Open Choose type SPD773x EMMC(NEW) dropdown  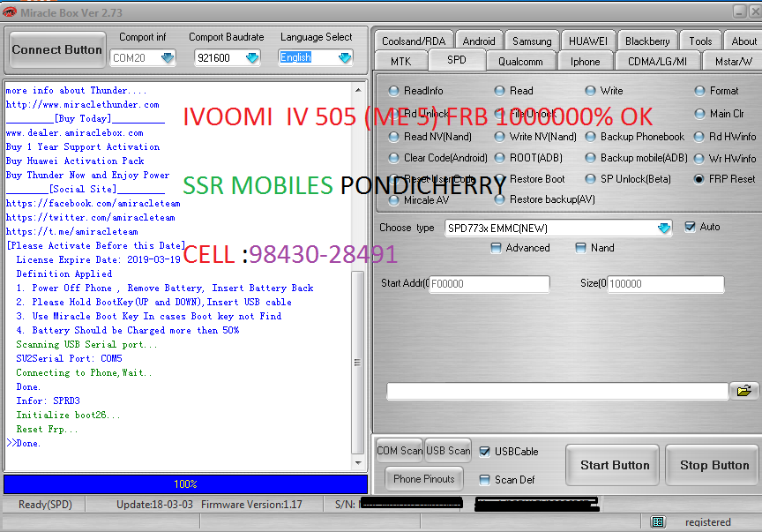click(664, 229)
